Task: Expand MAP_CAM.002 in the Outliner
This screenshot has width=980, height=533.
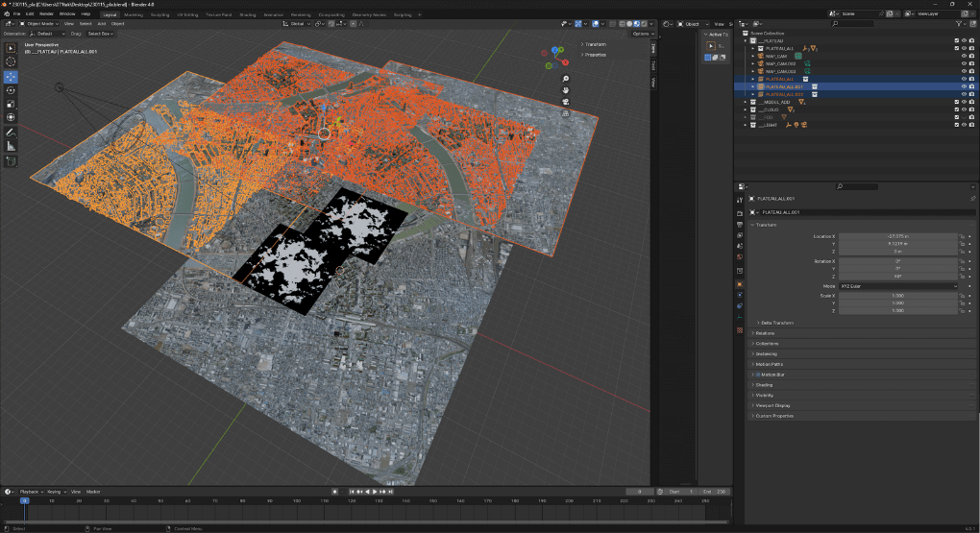Action: 753,63
